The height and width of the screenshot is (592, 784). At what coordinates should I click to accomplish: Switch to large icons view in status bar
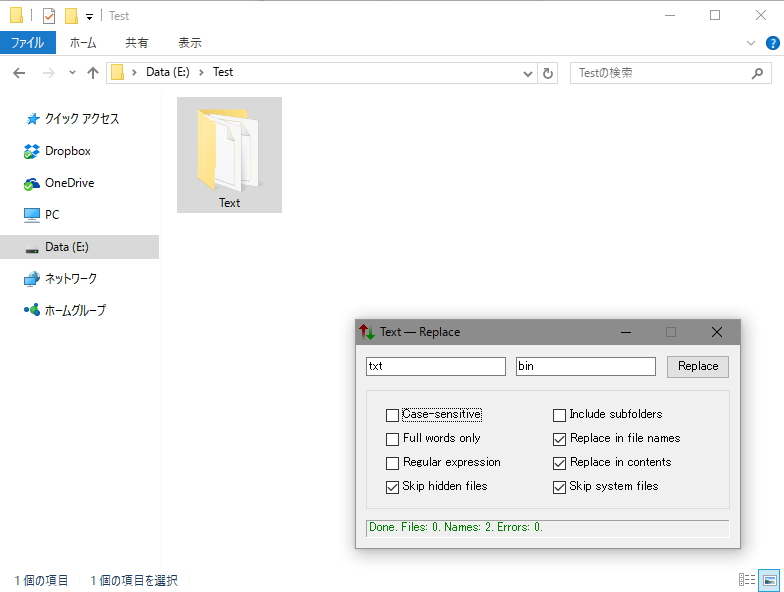(770, 580)
